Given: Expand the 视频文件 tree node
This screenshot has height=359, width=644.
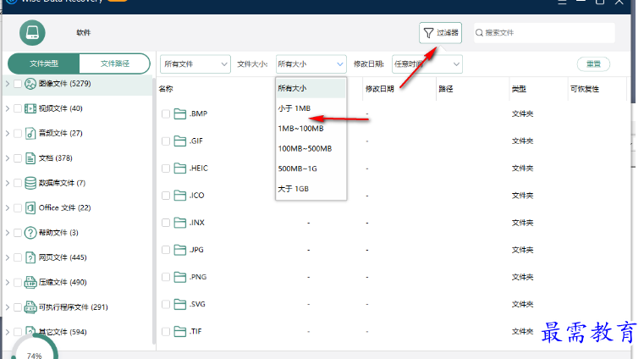Looking at the screenshot, I should [8, 108].
